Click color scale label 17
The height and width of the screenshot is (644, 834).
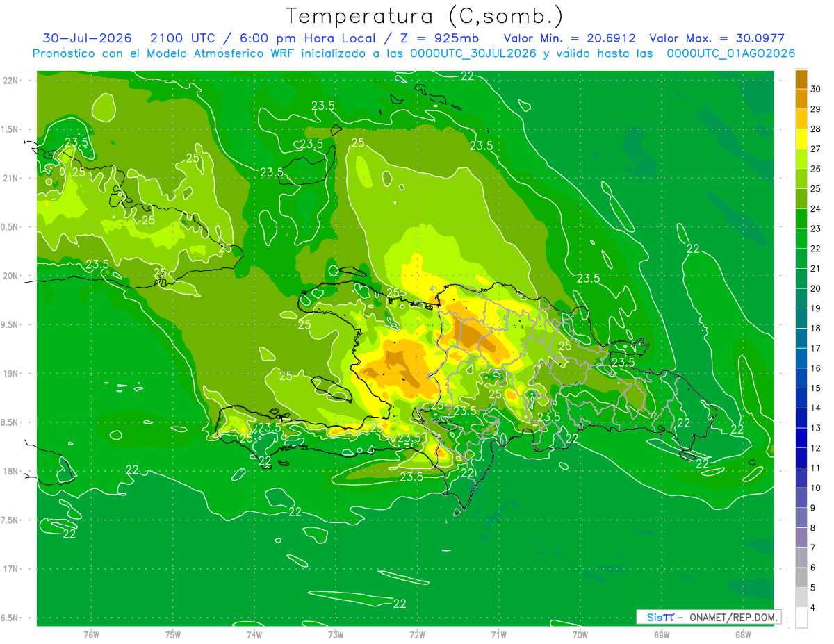[x=816, y=348]
